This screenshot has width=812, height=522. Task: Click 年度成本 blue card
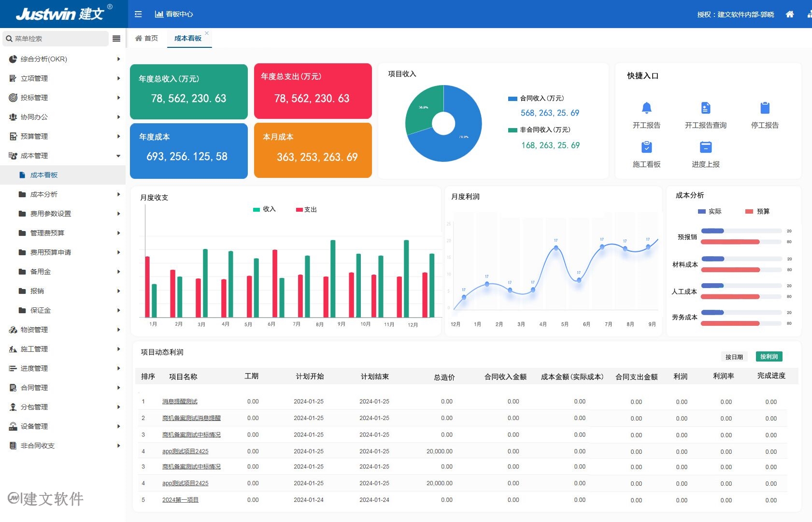click(x=189, y=151)
